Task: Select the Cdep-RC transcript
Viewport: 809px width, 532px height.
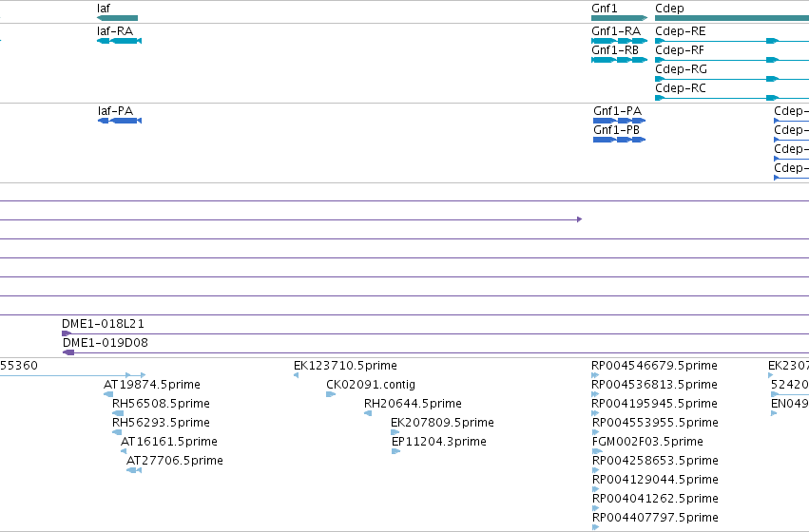Action: (732, 98)
